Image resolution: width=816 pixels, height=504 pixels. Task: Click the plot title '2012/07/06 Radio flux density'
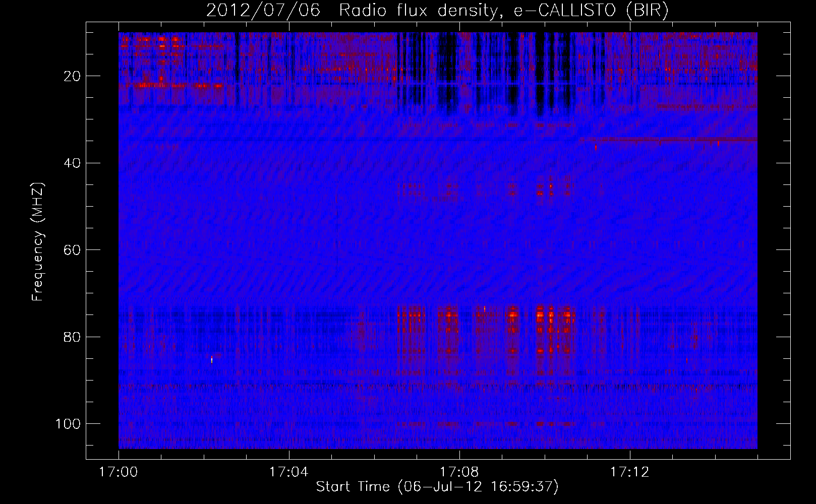pos(437,11)
